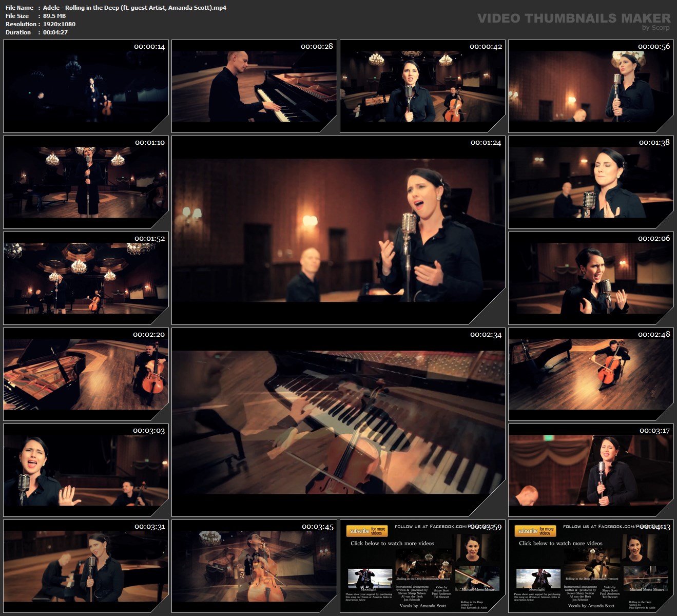
Task: Click 'Vocals by Amanda Scott' in 00:04:13 frame
Action: [x=591, y=606]
